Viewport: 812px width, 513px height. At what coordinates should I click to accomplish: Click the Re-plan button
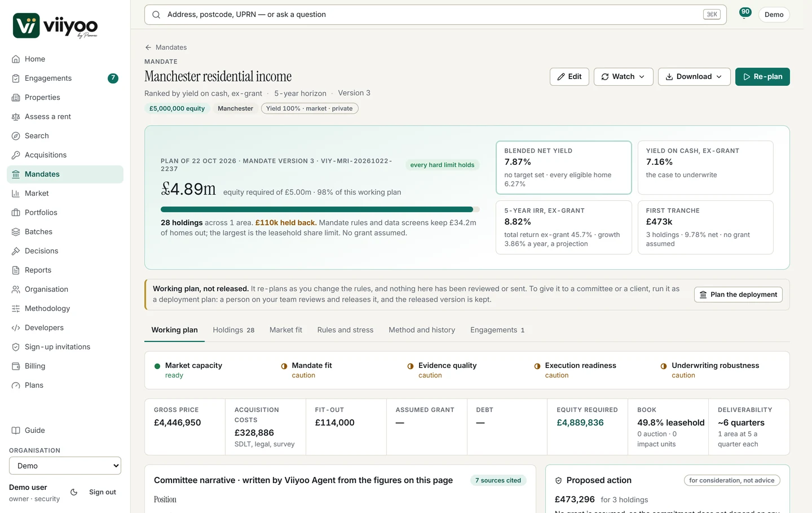pyautogui.click(x=762, y=77)
